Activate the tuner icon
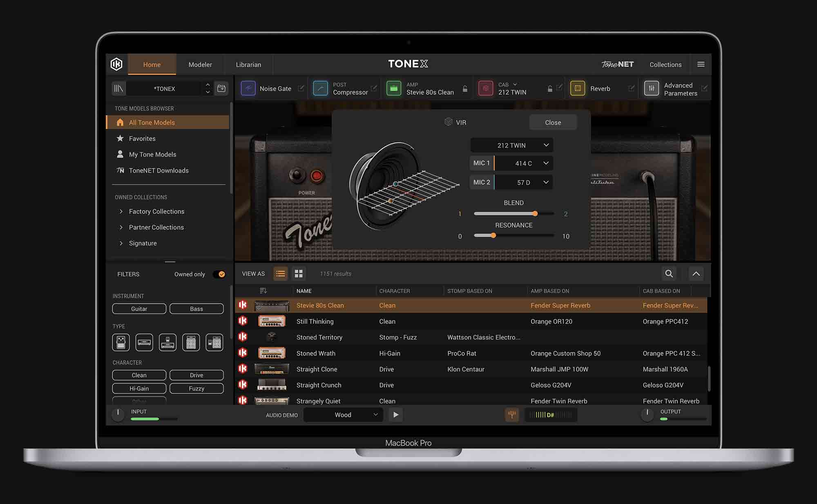 (511, 415)
